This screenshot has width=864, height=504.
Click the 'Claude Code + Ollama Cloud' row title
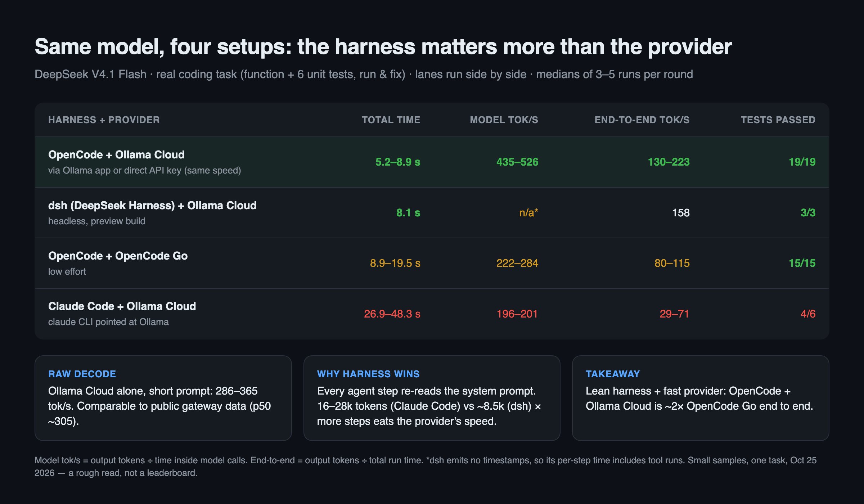tap(122, 306)
